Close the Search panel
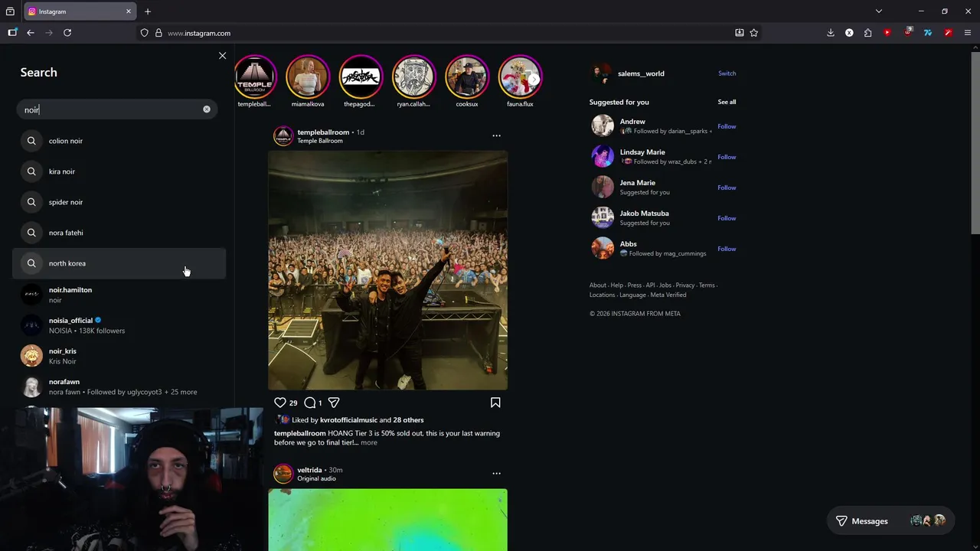This screenshot has height=551, width=980. pyautogui.click(x=222, y=56)
